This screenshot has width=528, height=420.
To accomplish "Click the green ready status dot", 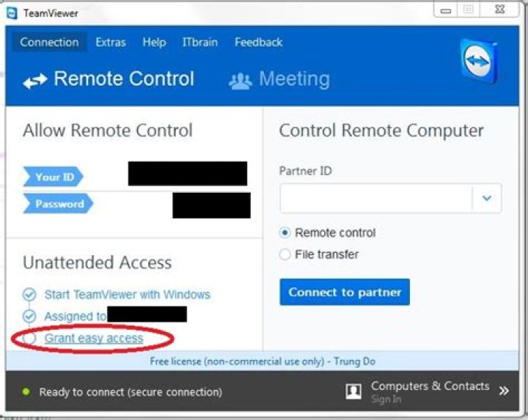I will [26, 391].
